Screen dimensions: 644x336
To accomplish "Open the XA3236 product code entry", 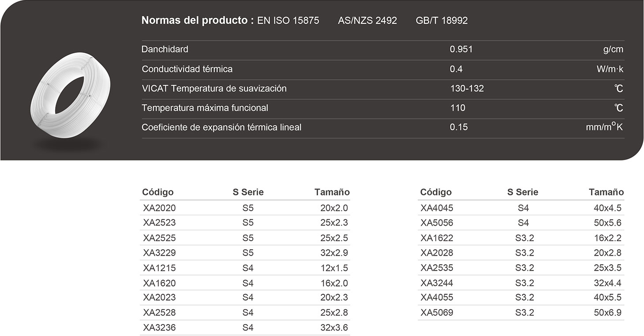I will click(x=159, y=328).
